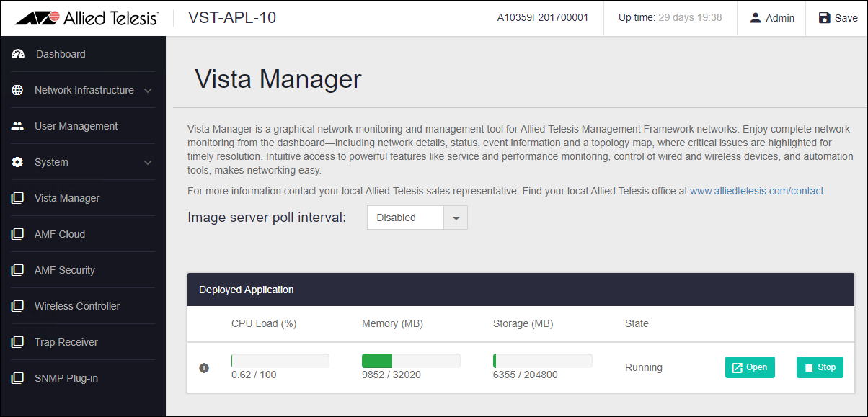This screenshot has height=417, width=868.
Task: Click the info icon in Deployed Application row
Action: [204, 368]
